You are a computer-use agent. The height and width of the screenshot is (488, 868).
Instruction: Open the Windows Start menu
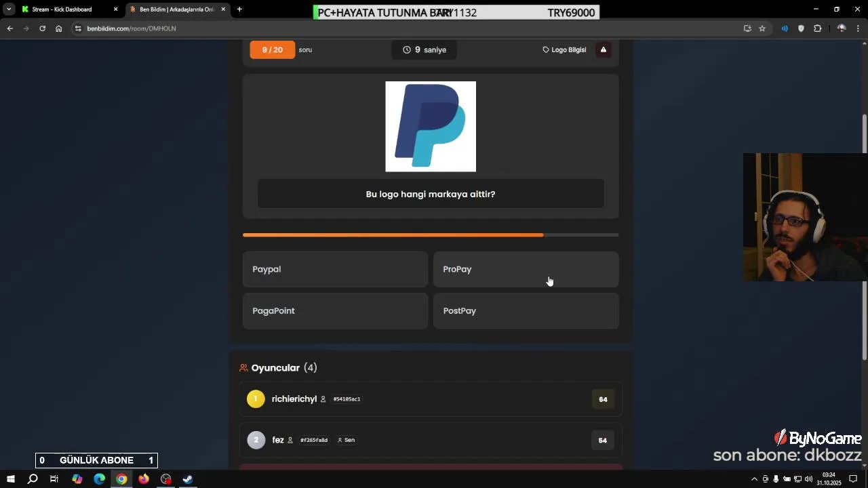point(11,479)
